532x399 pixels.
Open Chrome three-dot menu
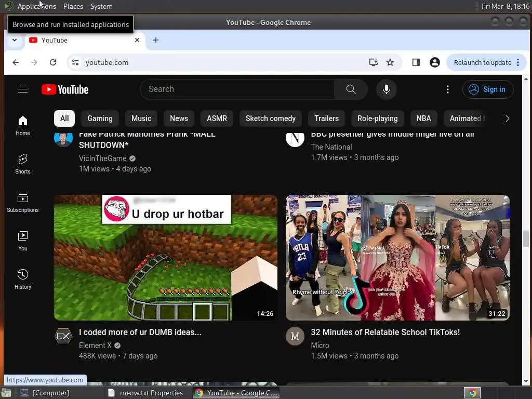pyautogui.click(x=518, y=62)
